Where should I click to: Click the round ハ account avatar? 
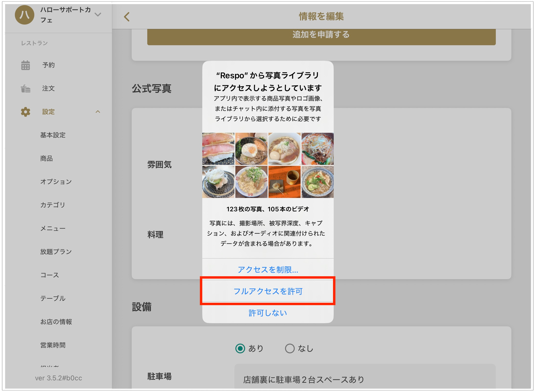point(25,15)
